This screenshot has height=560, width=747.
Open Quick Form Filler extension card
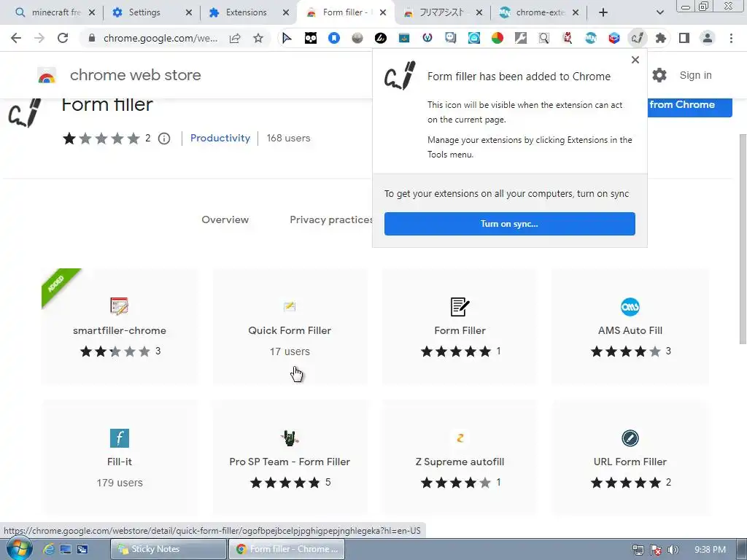pos(290,327)
